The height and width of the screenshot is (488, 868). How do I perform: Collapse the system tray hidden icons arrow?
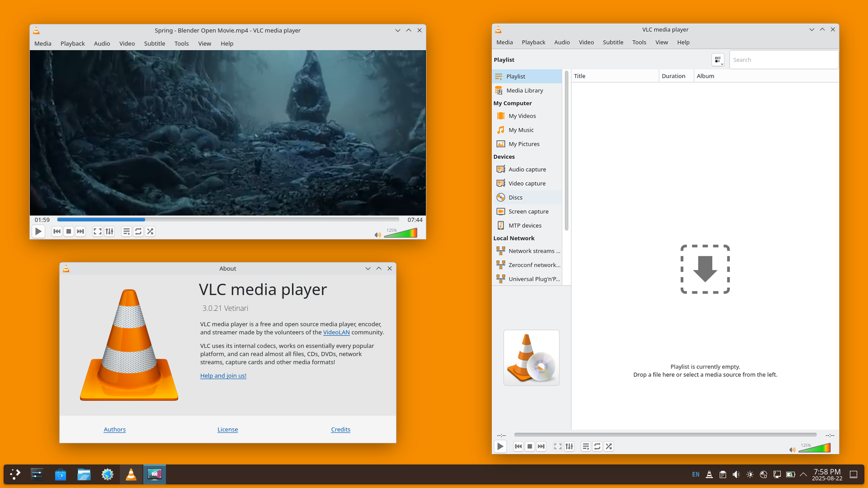click(x=803, y=474)
